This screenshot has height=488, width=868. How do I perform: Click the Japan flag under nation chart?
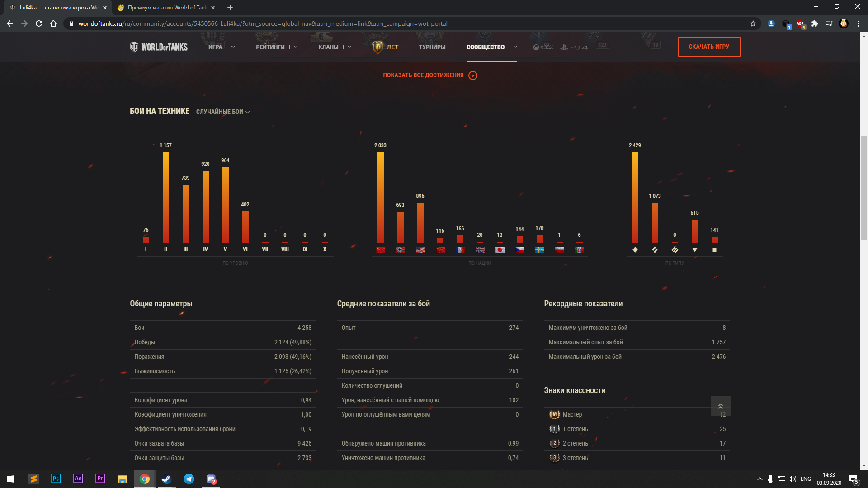point(500,249)
